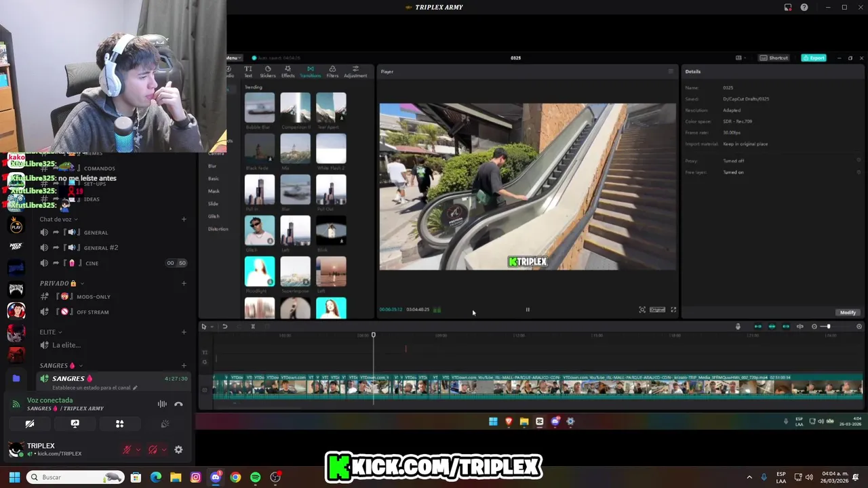Click the timeline zoom-to-fit circle icon
Screen dimensions: 868x488
tap(859, 327)
